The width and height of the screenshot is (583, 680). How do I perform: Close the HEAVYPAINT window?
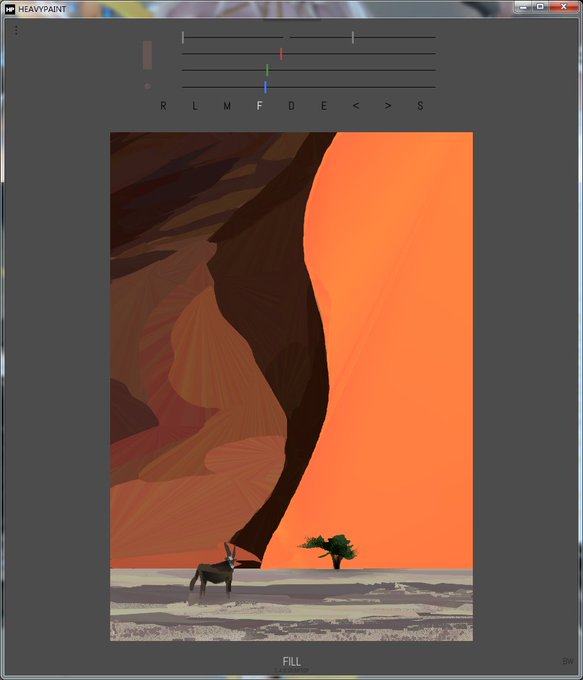point(563,7)
